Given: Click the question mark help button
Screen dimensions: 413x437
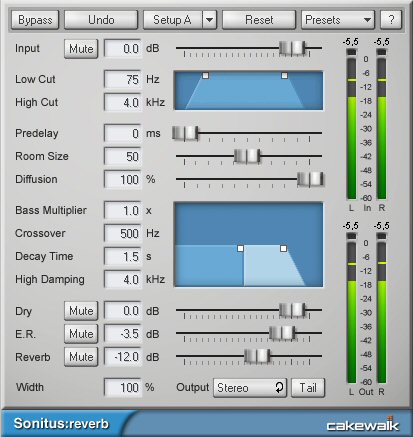Looking at the screenshot, I should (x=391, y=20).
